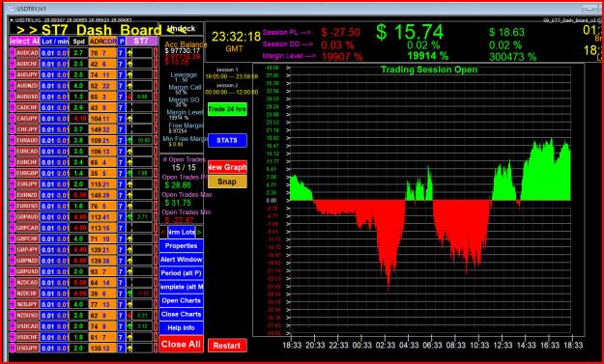
Task: Click the >> arrows before ST7 Dash Board
Action: click(x=27, y=30)
